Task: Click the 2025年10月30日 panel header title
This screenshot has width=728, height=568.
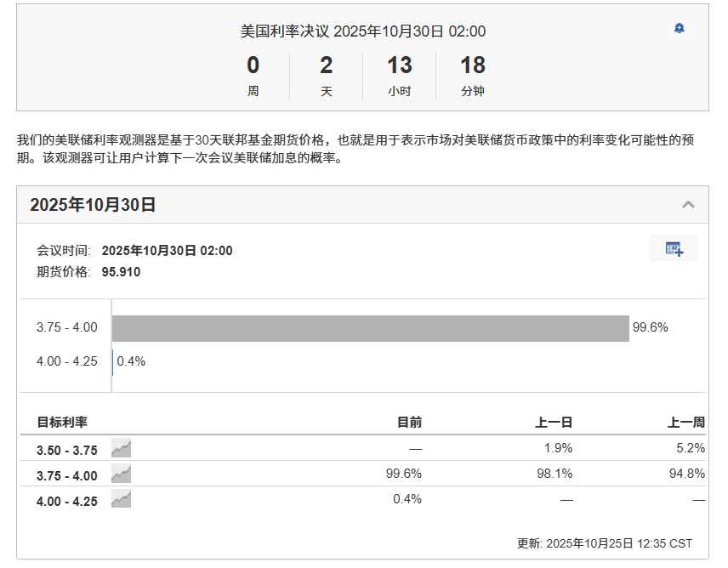Action: click(x=93, y=205)
